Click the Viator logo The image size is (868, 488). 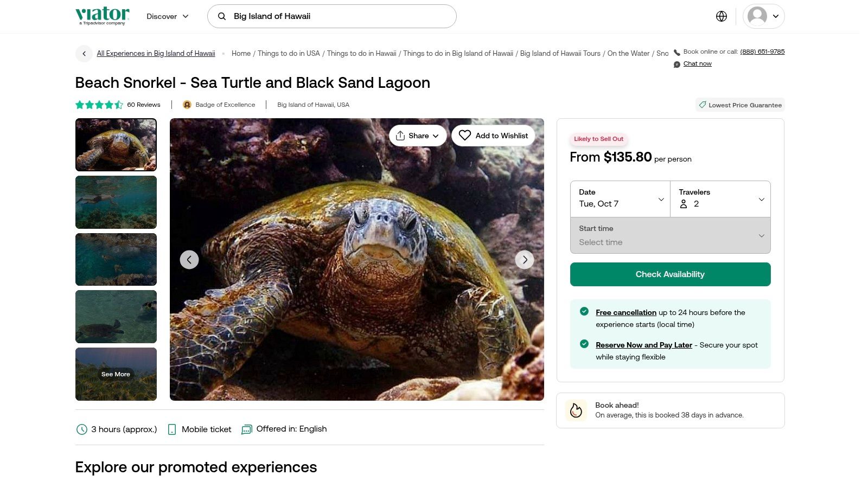[x=103, y=16]
